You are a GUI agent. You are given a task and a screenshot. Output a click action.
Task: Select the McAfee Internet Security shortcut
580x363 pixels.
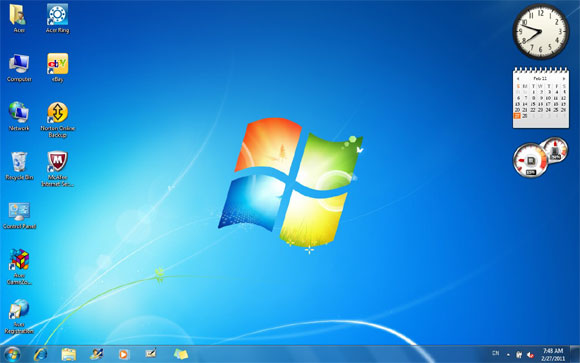click(x=57, y=169)
